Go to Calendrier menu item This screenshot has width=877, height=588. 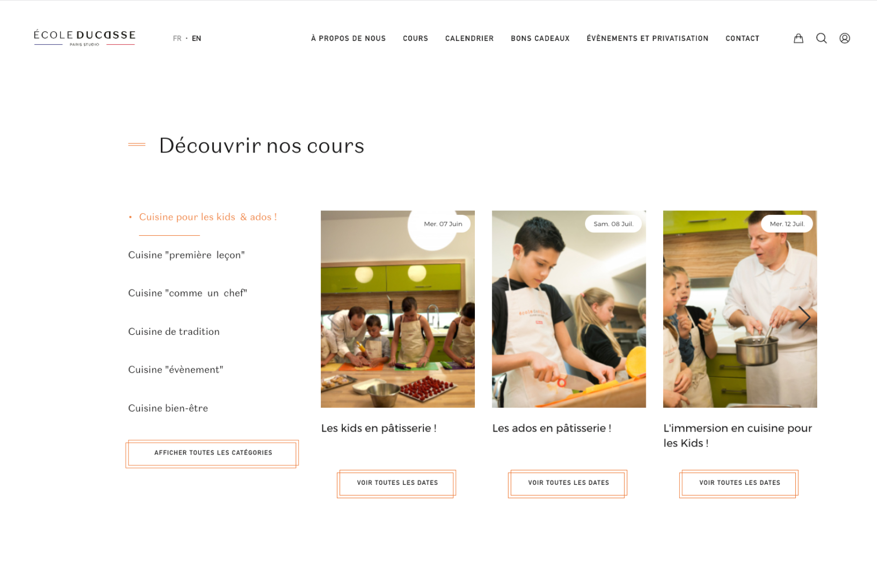pos(469,38)
